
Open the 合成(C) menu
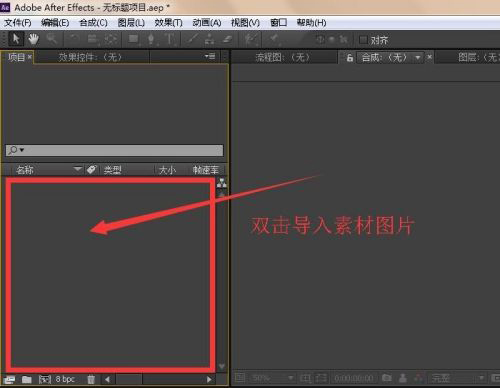click(x=93, y=23)
